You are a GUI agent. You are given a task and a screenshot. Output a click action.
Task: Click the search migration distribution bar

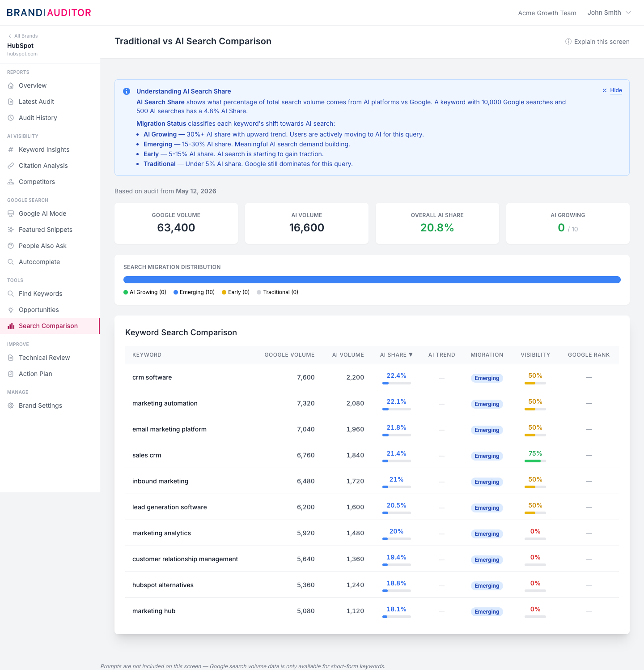pos(372,280)
